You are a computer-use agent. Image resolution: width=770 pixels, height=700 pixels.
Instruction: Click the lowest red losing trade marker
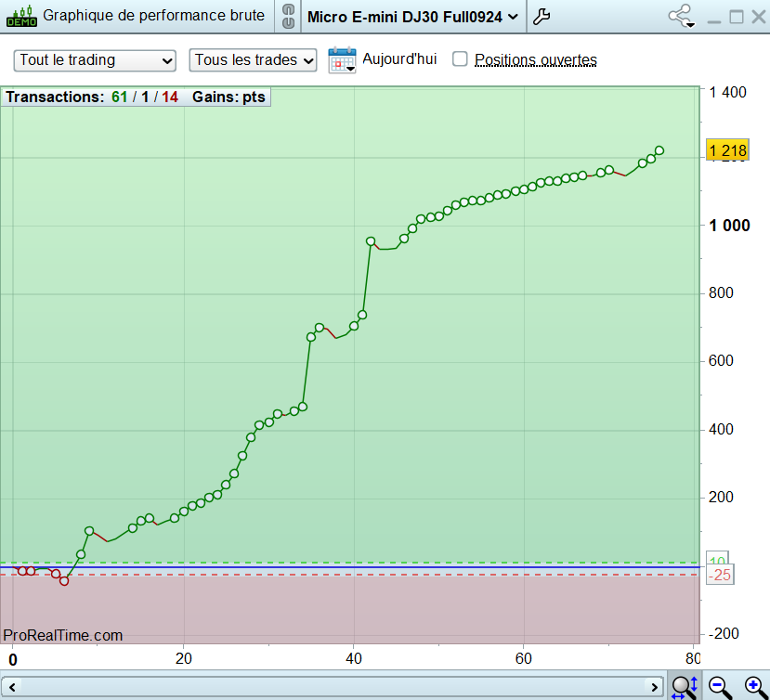64,581
